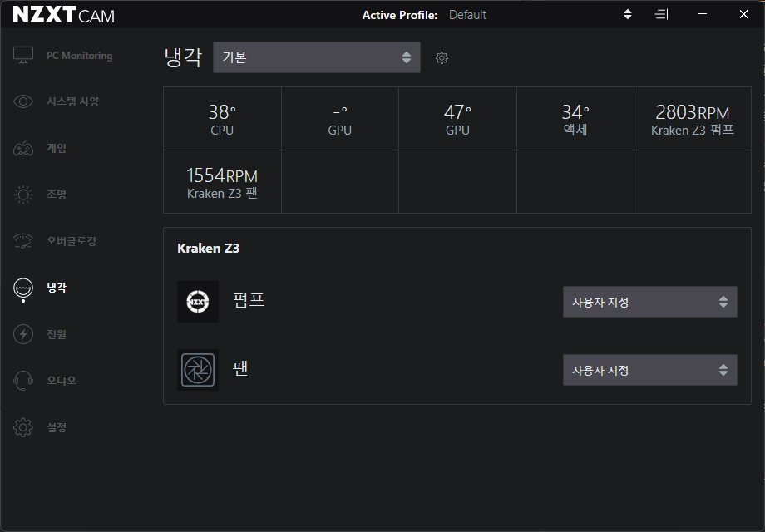
Task: Go to the 설정 menu item
Action: tap(57, 427)
